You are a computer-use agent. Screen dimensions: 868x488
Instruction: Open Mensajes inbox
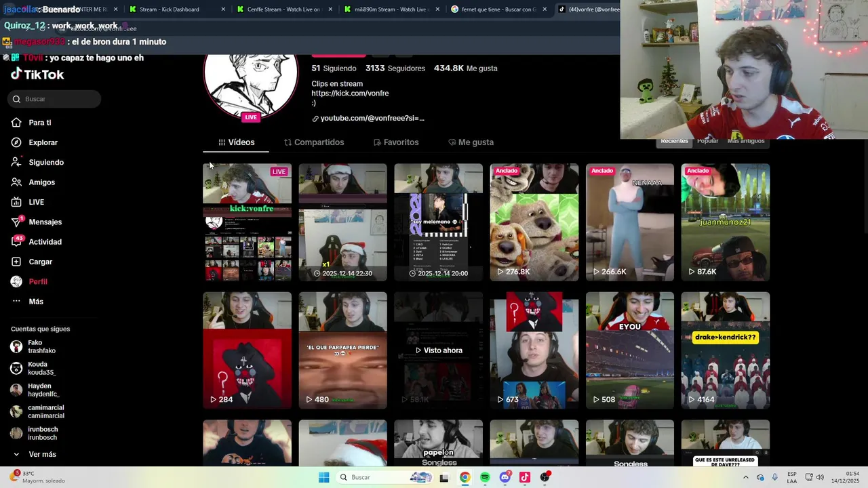tap(37, 222)
